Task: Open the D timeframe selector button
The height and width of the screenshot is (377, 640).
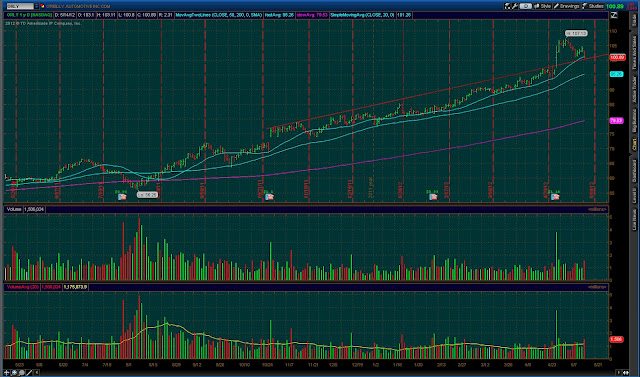Action: (526, 6)
